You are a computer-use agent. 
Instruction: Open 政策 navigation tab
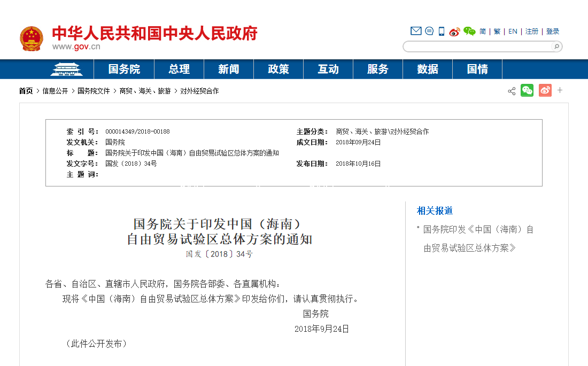[x=278, y=69]
